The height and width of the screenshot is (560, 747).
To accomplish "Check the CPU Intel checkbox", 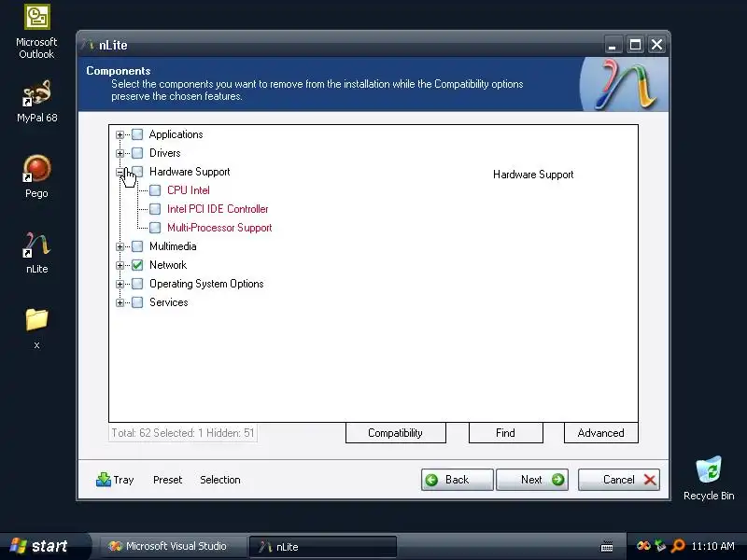I will (155, 190).
